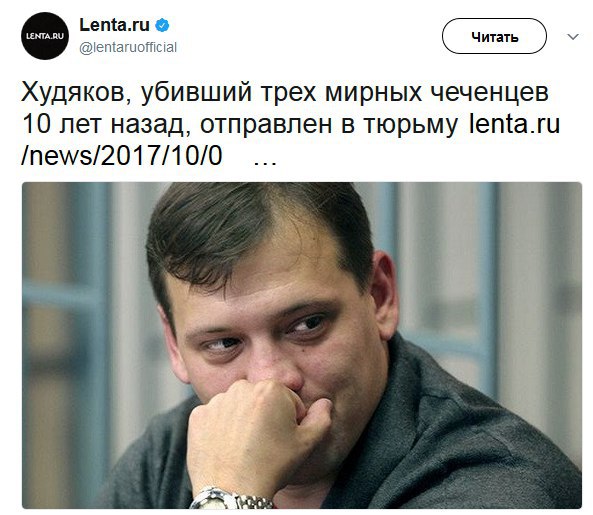Open the Lenta.ru round avatar logo
This screenshot has width=593, height=515.
45,36
